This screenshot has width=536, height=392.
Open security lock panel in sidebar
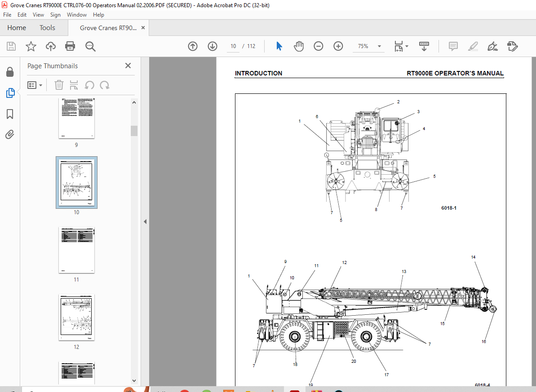pos(10,72)
